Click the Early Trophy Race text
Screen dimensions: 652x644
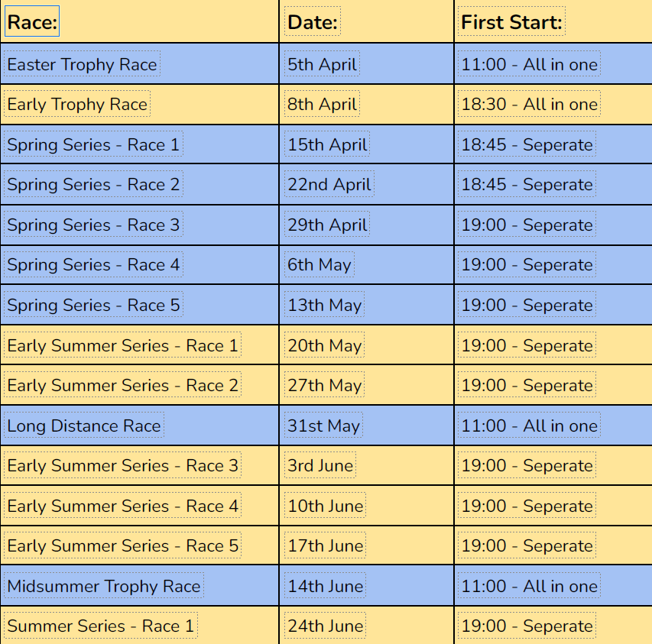(x=77, y=104)
